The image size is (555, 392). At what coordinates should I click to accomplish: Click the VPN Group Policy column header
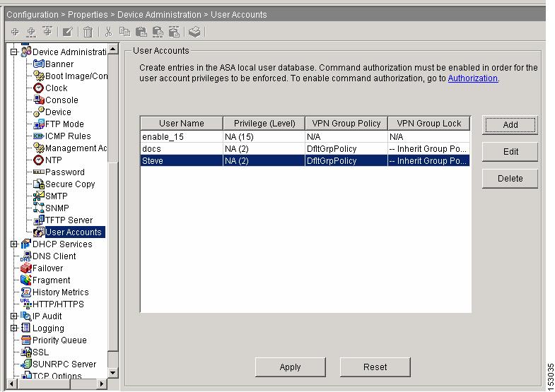click(346, 124)
